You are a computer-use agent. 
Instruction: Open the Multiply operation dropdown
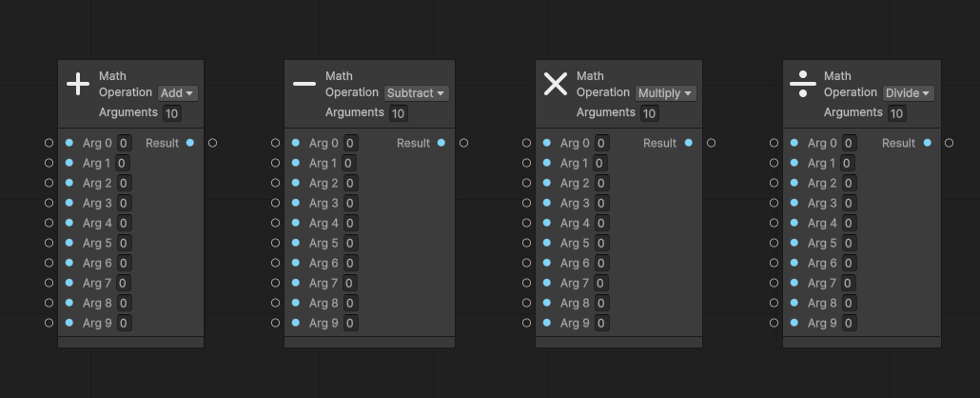[x=665, y=93]
